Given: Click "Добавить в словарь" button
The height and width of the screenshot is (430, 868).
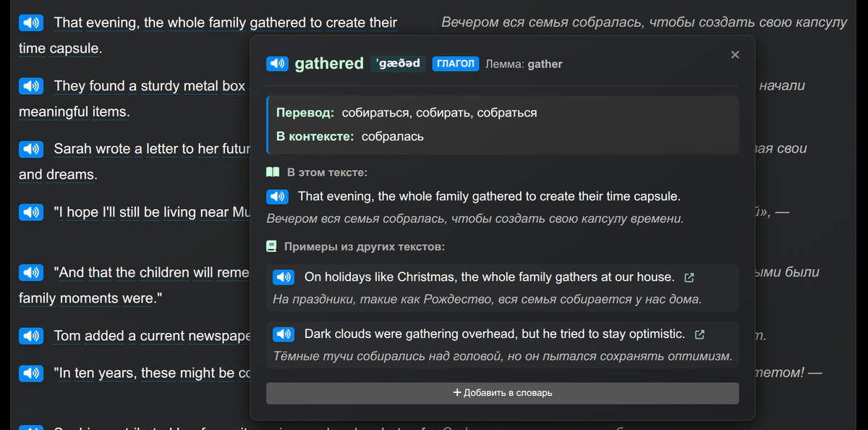Looking at the screenshot, I should pyautogui.click(x=502, y=393).
